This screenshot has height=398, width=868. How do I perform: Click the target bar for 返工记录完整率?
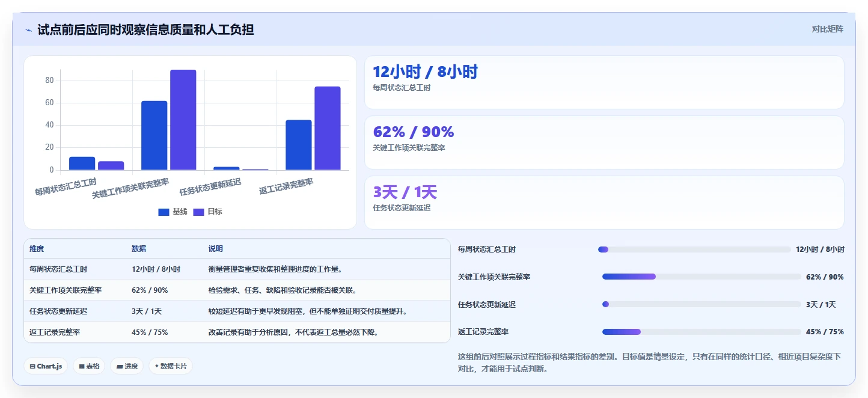[328, 128]
